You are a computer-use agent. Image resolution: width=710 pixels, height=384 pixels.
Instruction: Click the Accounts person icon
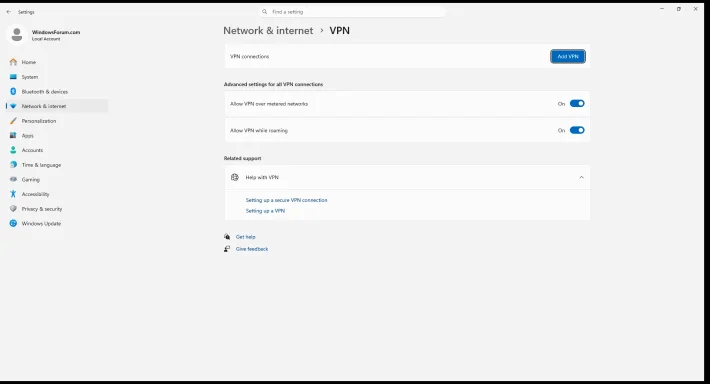13,150
